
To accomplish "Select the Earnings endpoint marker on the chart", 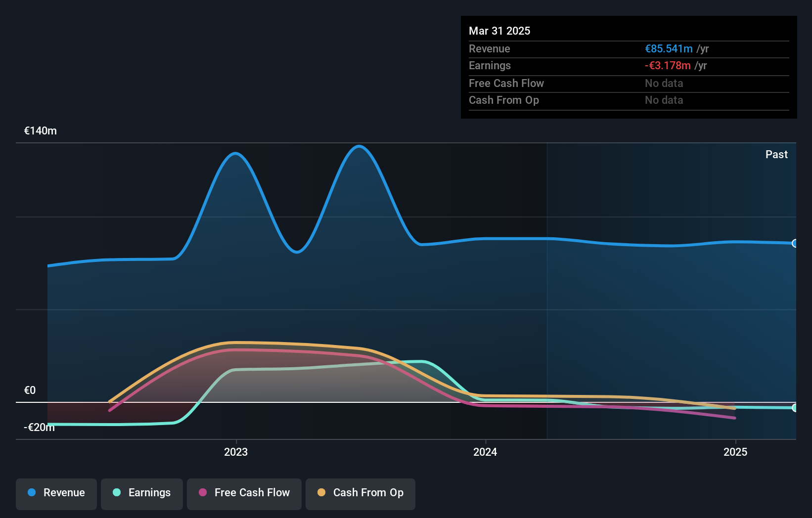I will click(795, 408).
